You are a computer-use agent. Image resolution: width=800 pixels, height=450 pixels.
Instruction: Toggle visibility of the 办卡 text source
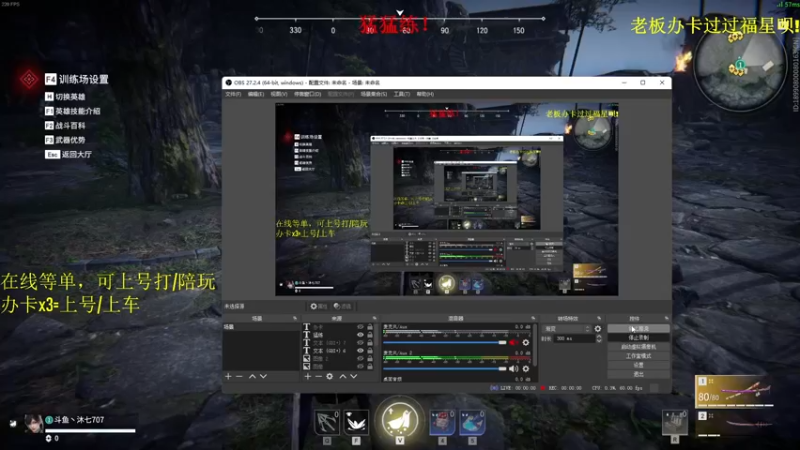point(360,327)
